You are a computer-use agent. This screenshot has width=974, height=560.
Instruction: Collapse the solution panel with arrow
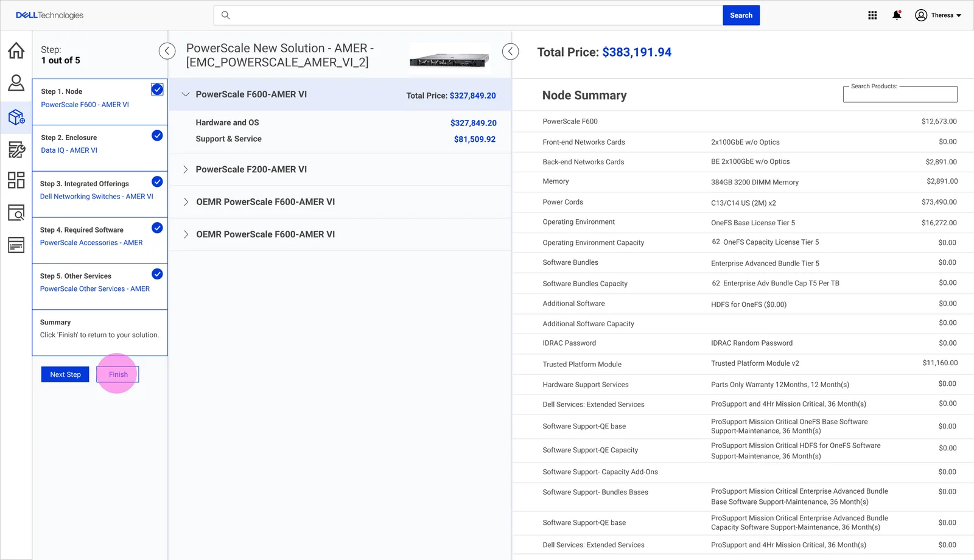tap(510, 52)
